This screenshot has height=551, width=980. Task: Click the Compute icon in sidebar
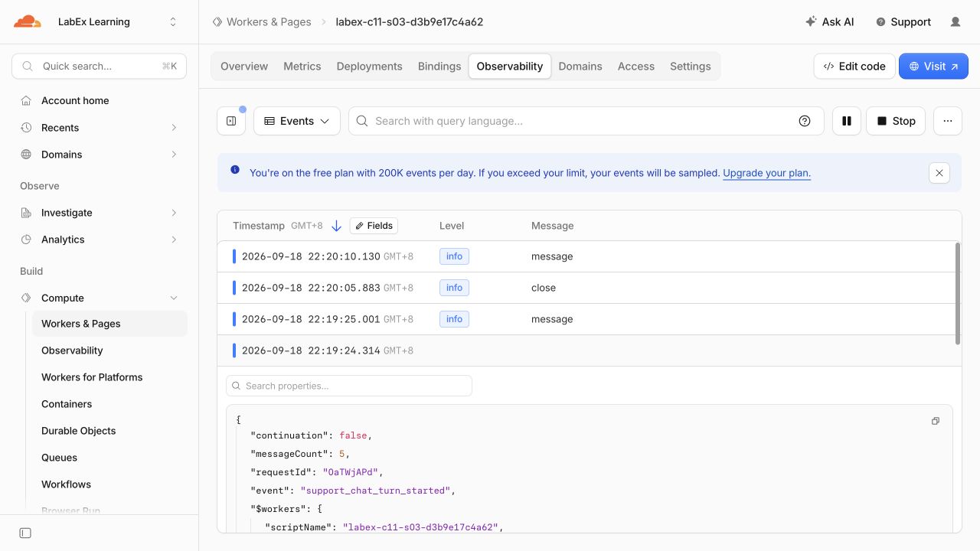(26, 298)
